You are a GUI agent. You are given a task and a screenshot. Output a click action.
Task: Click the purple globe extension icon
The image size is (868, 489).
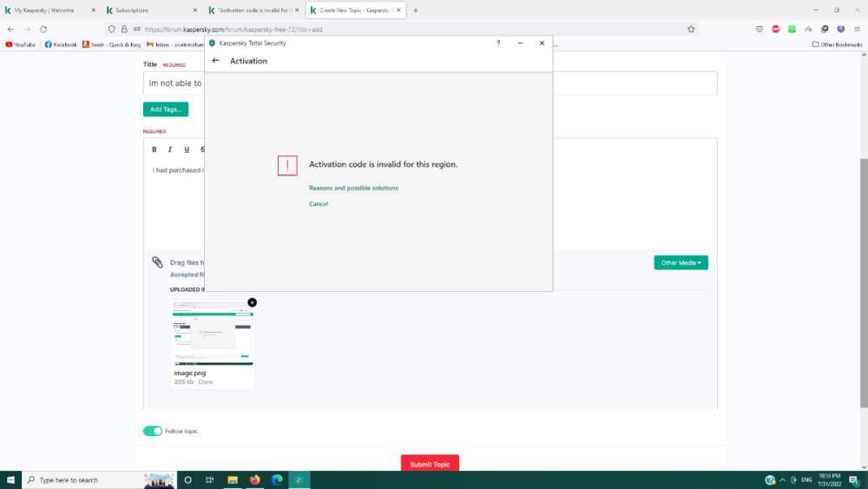coord(841,30)
